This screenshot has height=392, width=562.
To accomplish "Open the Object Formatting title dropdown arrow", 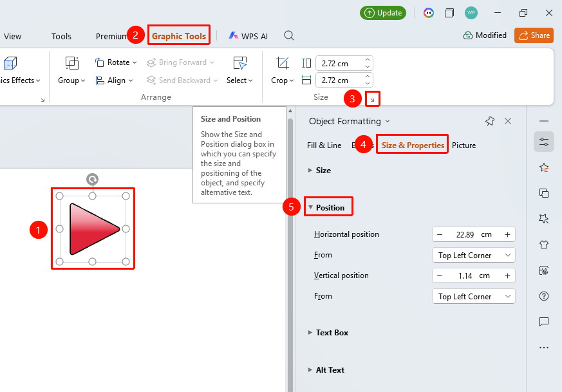I will click(388, 122).
